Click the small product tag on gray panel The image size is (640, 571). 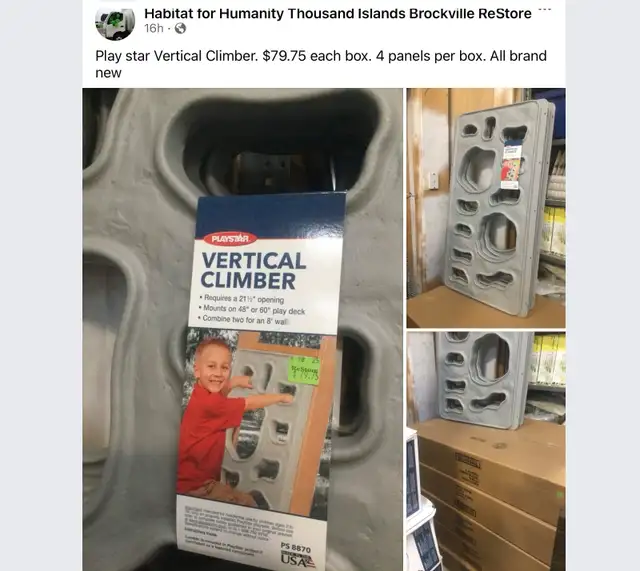pos(512,164)
